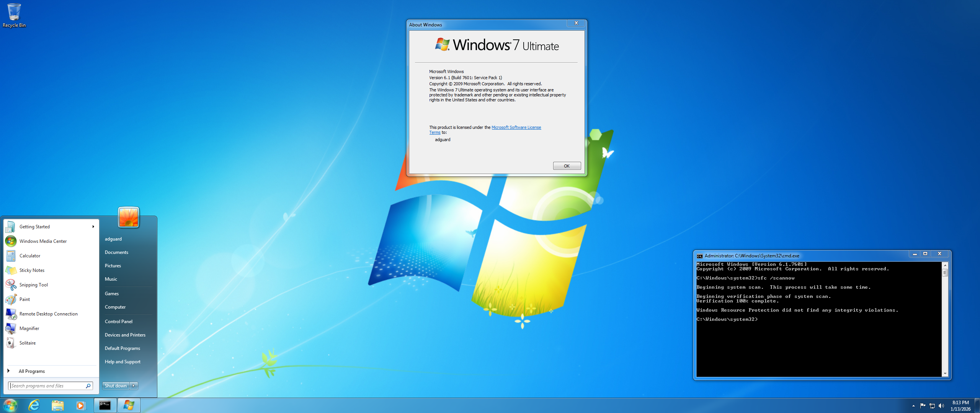
Task: Click the volume speaker tray icon
Action: 941,406
